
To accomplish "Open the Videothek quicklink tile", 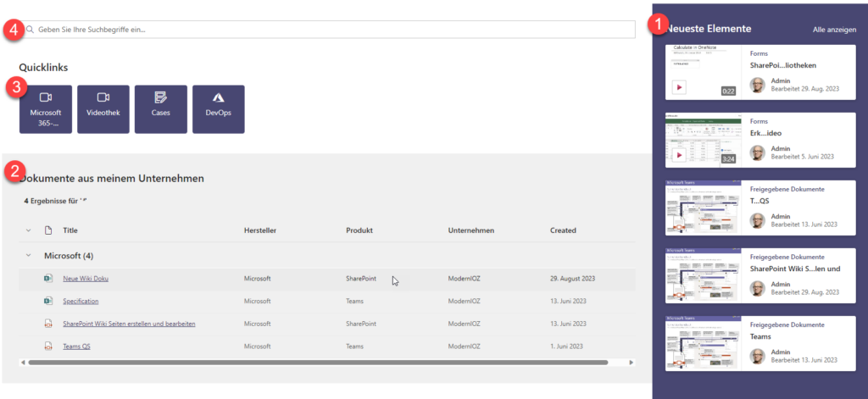I will coord(103,109).
